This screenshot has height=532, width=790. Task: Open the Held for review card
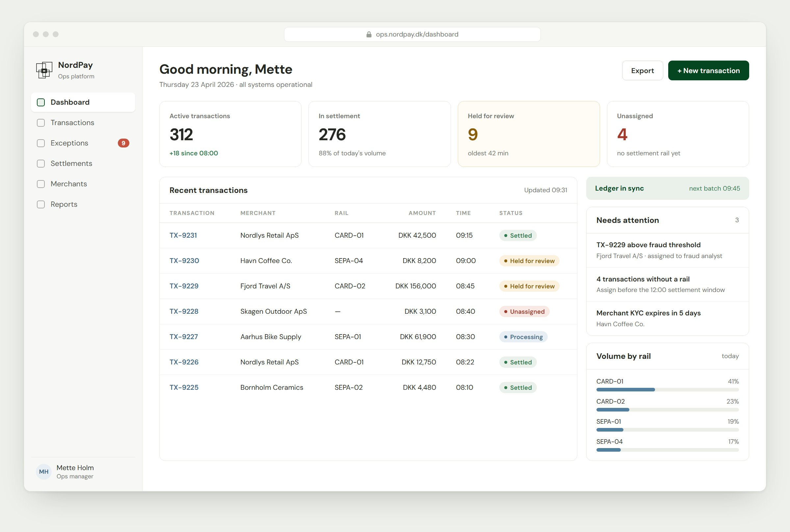pyautogui.click(x=528, y=134)
